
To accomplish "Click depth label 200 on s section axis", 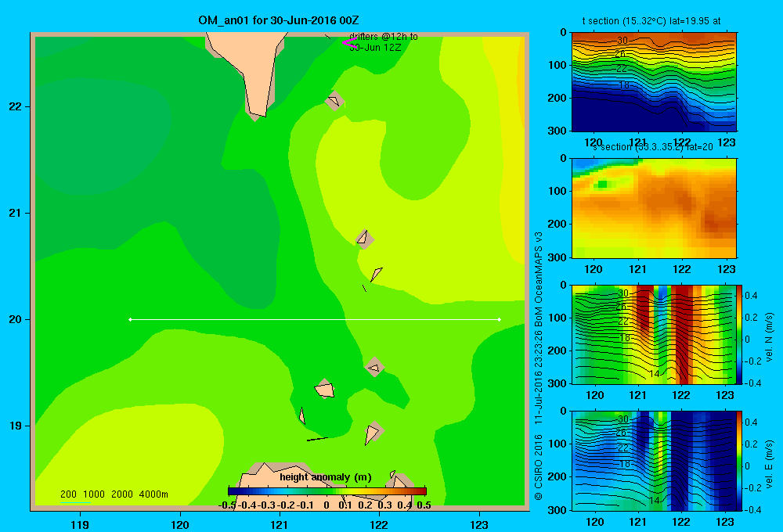I will click(x=557, y=224).
